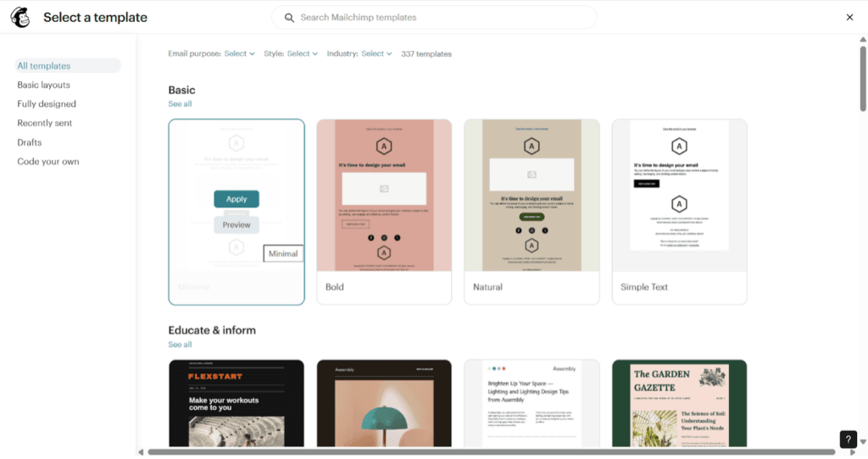Click See all under Basic
The width and height of the screenshot is (868, 459).
(x=180, y=104)
